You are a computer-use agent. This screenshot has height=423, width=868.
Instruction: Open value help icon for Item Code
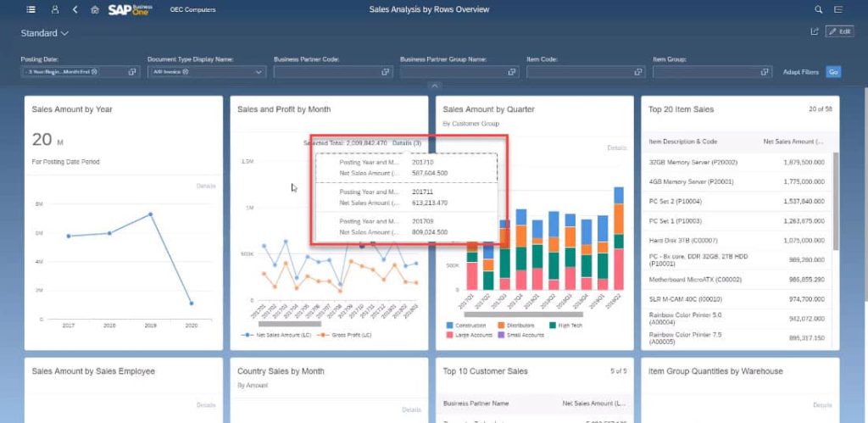click(637, 72)
